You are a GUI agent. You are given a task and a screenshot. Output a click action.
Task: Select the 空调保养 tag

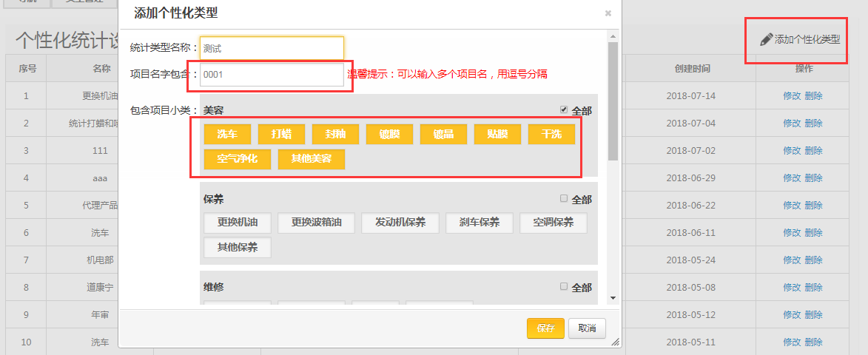(x=553, y=223)
